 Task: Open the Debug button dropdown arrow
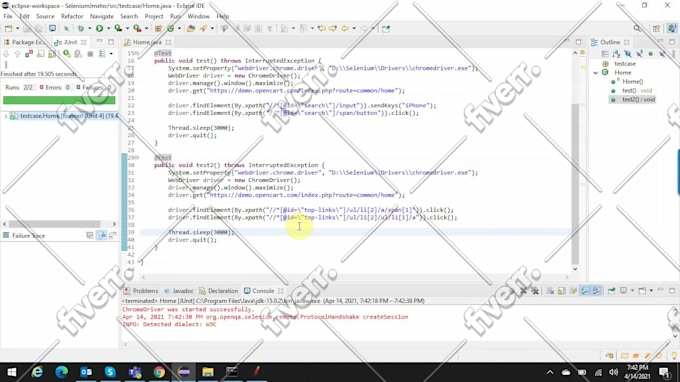[89, 29]
